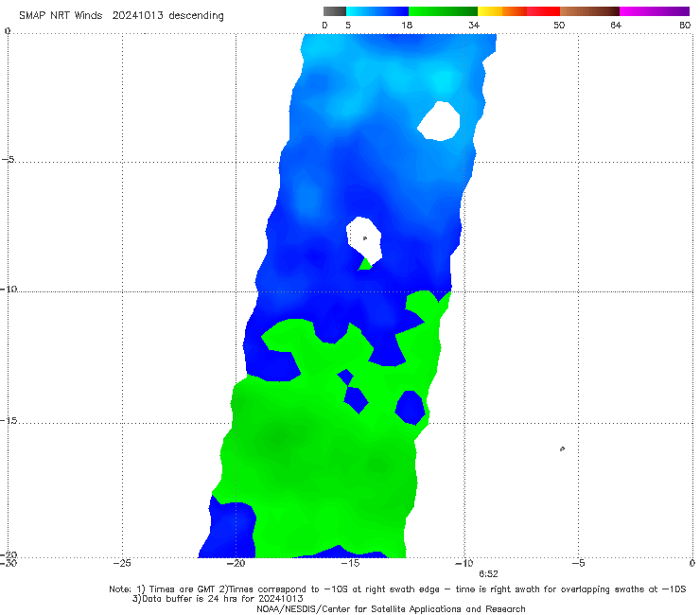Click the date "20241013" in the title
Image resolution: width=700 pixels, height=615 pixels.
[137, 15]
